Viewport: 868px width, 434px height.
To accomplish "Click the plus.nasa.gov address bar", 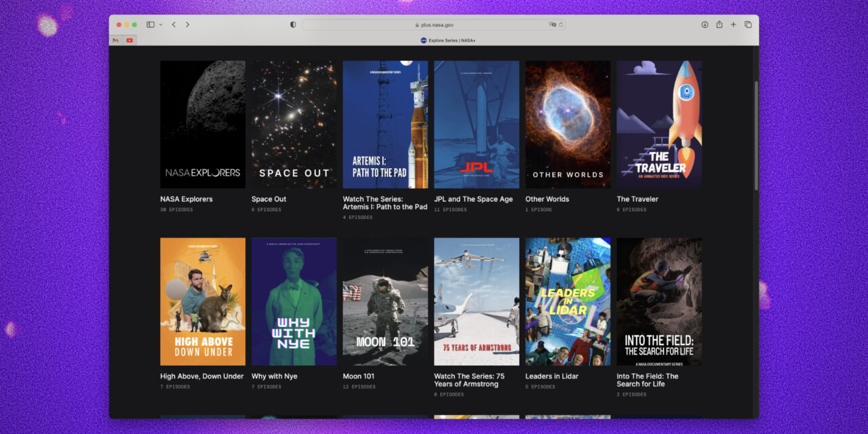I will pyautogui.click(x=434, y=24).
